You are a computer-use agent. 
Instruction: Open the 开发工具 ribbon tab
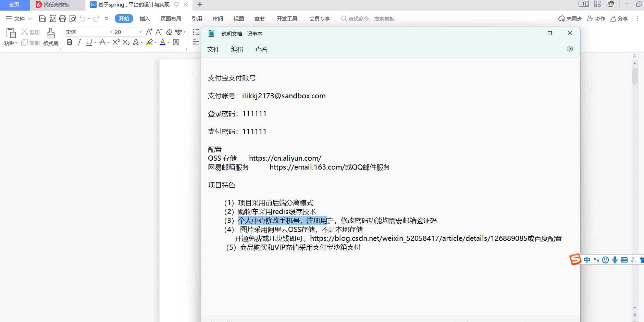click(x=287, y=18)
